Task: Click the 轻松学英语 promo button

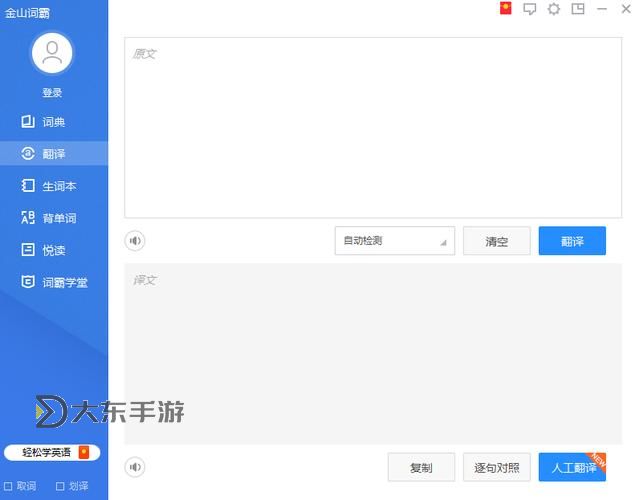Action: click(x=52, y=453)
